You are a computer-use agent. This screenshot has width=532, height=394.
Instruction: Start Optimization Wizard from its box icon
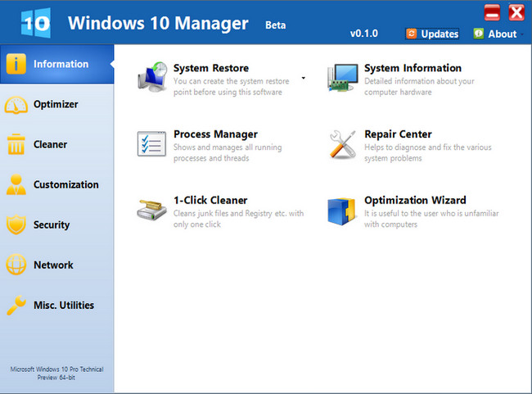[342, 210]
